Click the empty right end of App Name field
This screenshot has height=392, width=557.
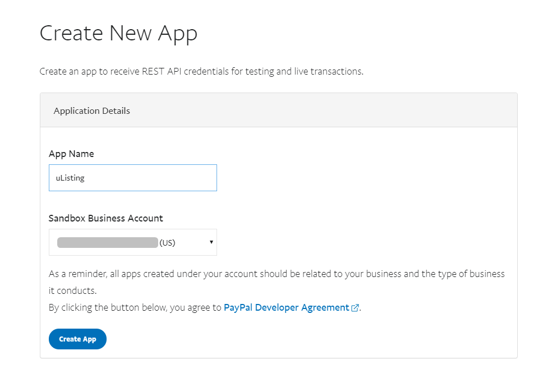click(x=191, y=178)
